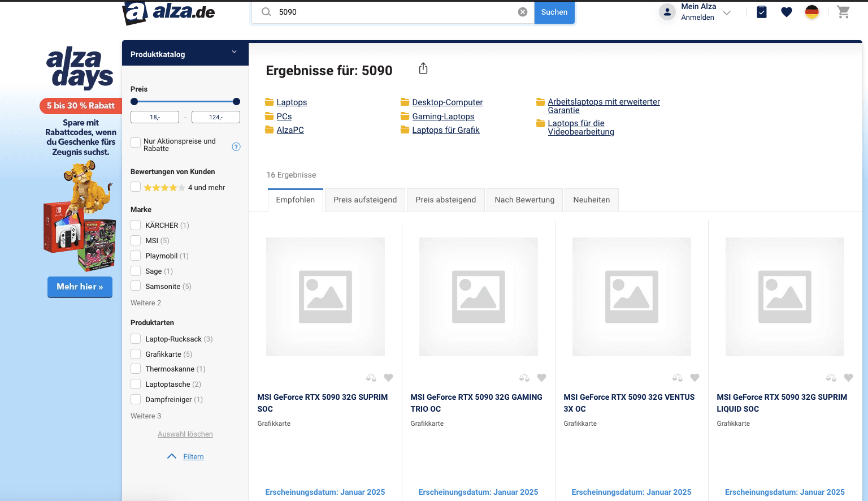Show Weitere 3 more product types
Viewport: 868px width, 501px height.
[146, 416]
